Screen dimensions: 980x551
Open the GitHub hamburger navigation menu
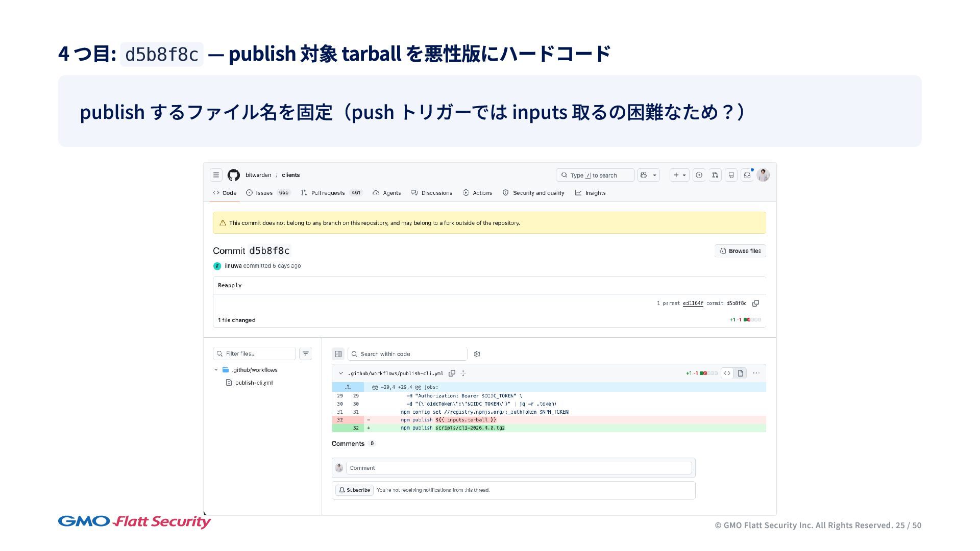[x=216, y=175]
